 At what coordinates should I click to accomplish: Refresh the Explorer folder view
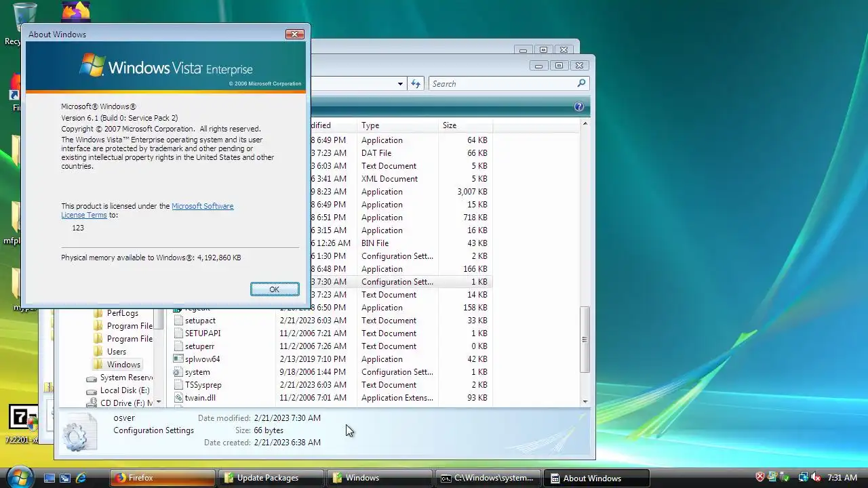[x=416, y=83]
